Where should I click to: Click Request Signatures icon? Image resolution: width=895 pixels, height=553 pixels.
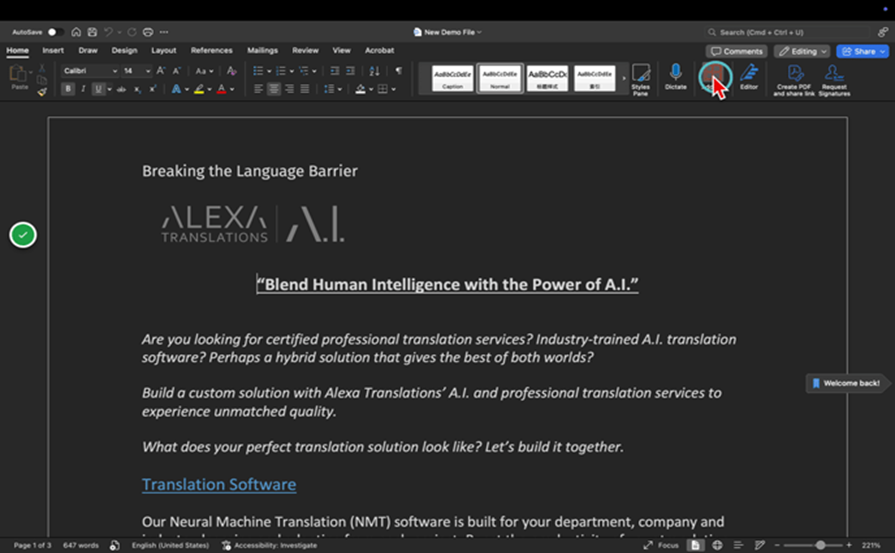pos(834,80)
